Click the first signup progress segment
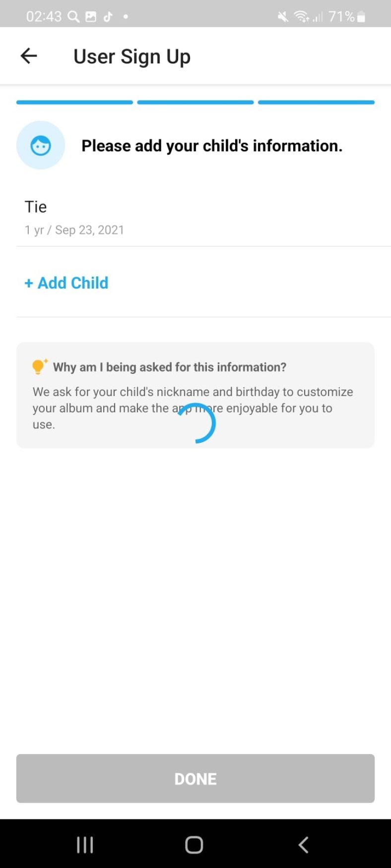The height and width of the screenshot is (868, 391). (74, 102)
